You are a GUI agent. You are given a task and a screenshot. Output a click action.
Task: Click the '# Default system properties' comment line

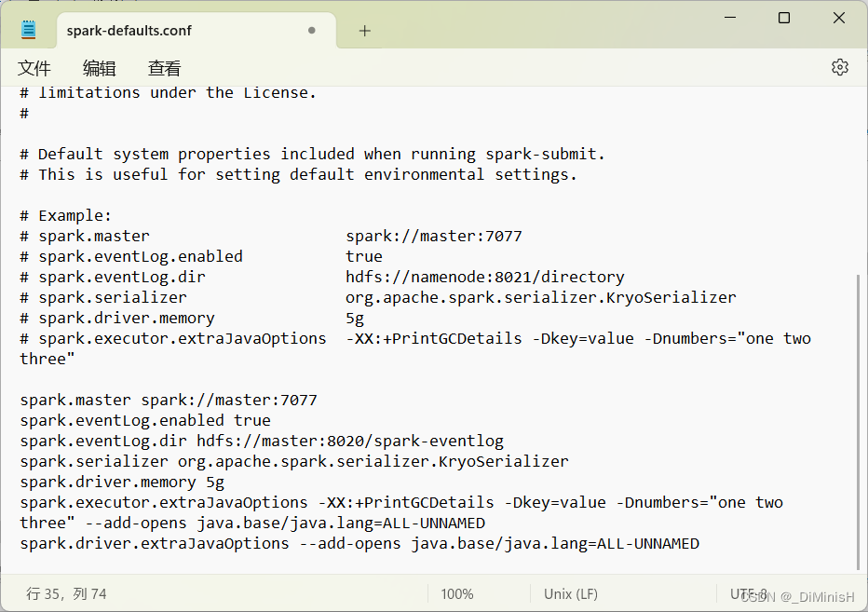tap(312, 154)
